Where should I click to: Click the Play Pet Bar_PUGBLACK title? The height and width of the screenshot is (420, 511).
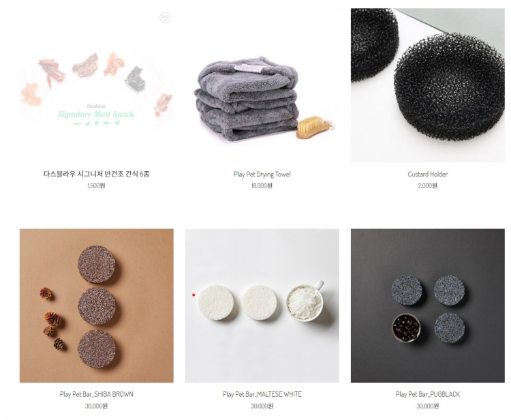(428, 394)
